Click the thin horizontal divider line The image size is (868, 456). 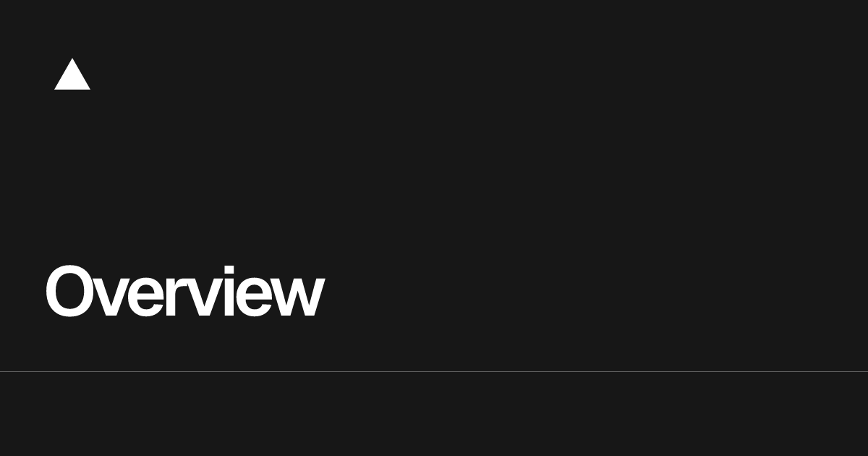434,371
